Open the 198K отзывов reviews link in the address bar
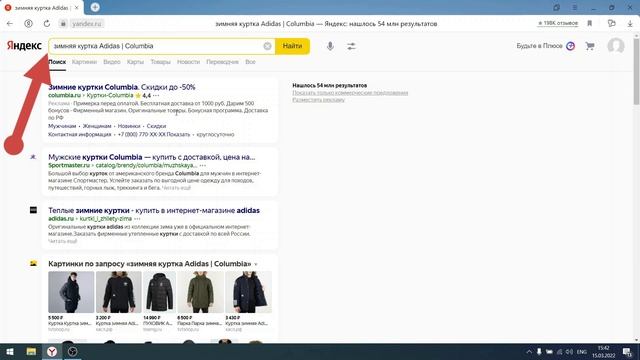This screenshot has width=640, height=360. point(558,23)
